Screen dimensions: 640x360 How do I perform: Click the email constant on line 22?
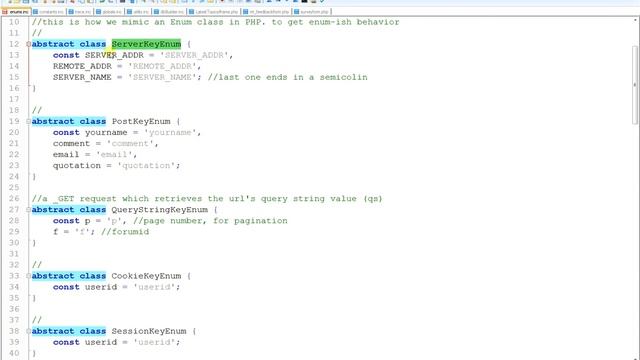click(66, 154)
